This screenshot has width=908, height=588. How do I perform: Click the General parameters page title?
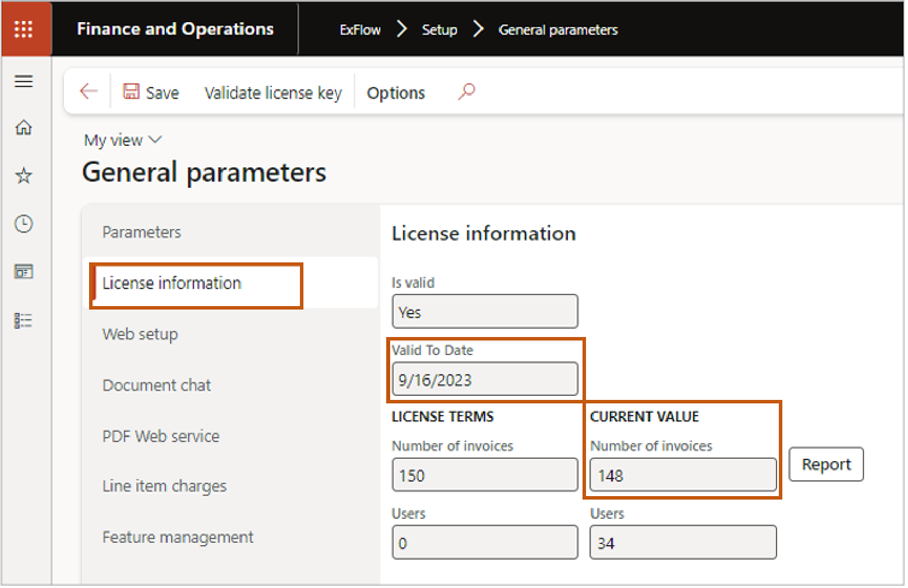point(204,173)
